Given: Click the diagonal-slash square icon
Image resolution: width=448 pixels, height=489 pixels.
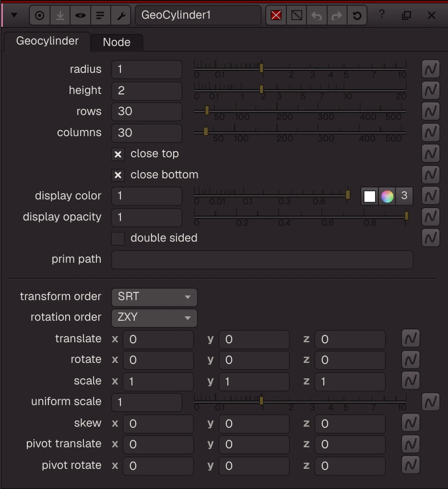Looking at the screenshot, I should (296, 15).
